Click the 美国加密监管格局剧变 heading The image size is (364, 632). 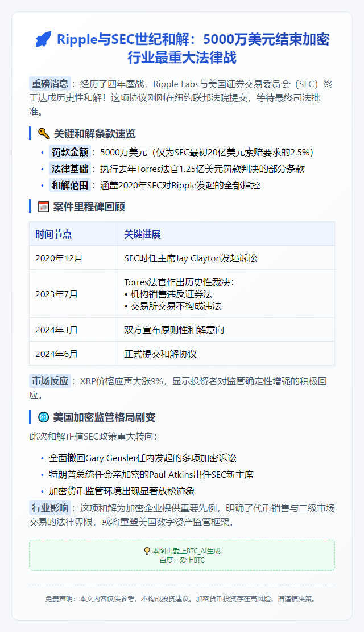click(x=104, y=417)
